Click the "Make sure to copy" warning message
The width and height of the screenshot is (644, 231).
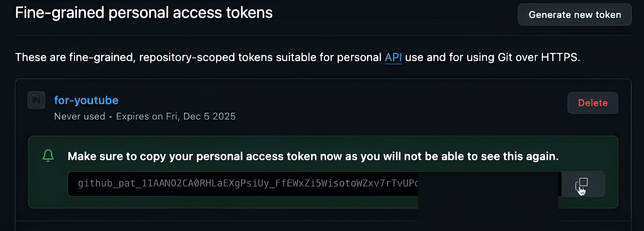(x=313, y=156)
